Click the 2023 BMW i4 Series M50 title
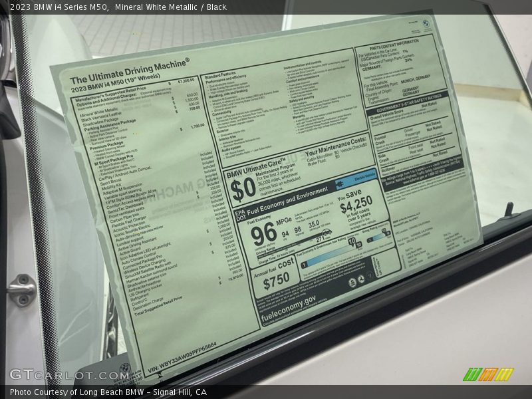This screenshot has height=399, width=532. pos(60,7)
